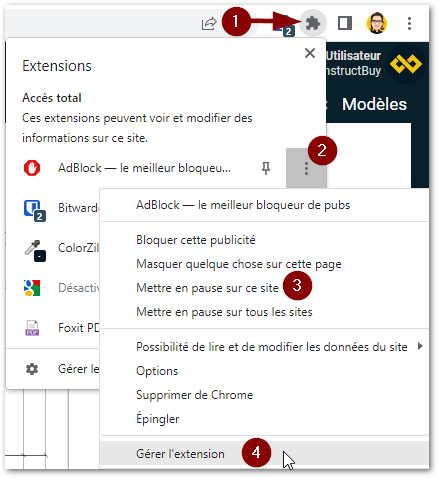Choose 'Supprimer de Chrome'
Screen dimensions: 438x478
194,395
